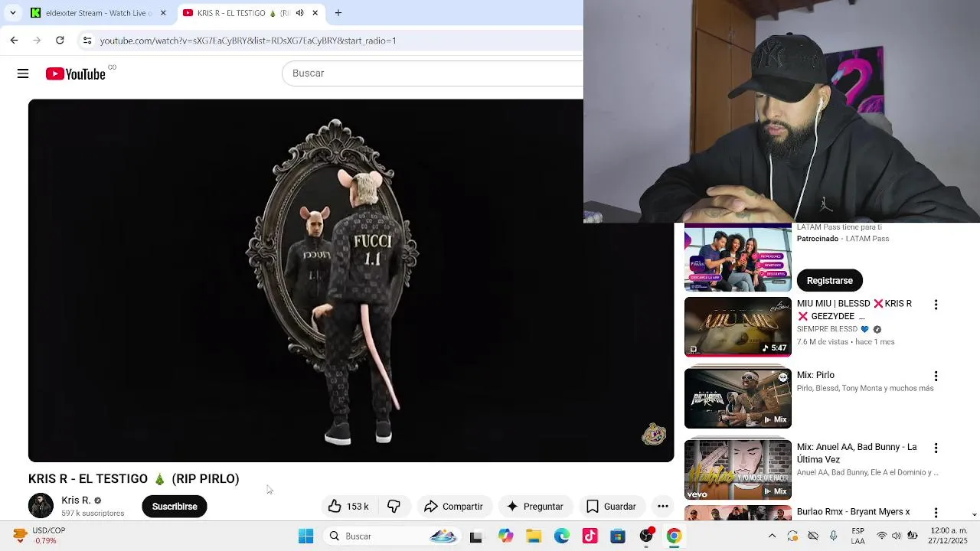Mute the tab via the speaker icon

coord(299,13)
